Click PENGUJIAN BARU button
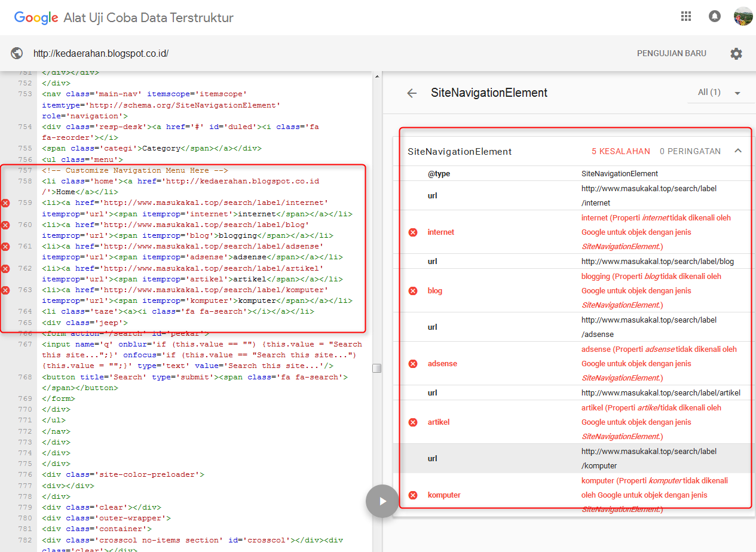756x552 pixels. (x=672, y=53)
